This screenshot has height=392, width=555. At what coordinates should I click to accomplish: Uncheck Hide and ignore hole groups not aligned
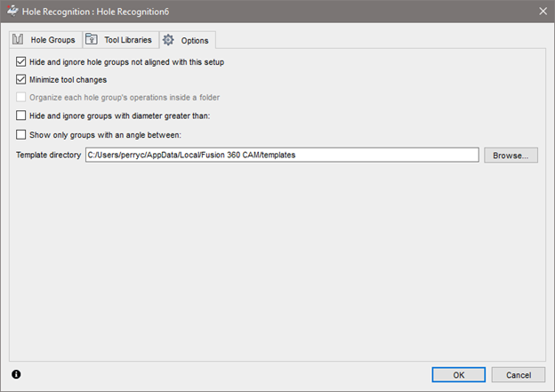pos(20,61)
